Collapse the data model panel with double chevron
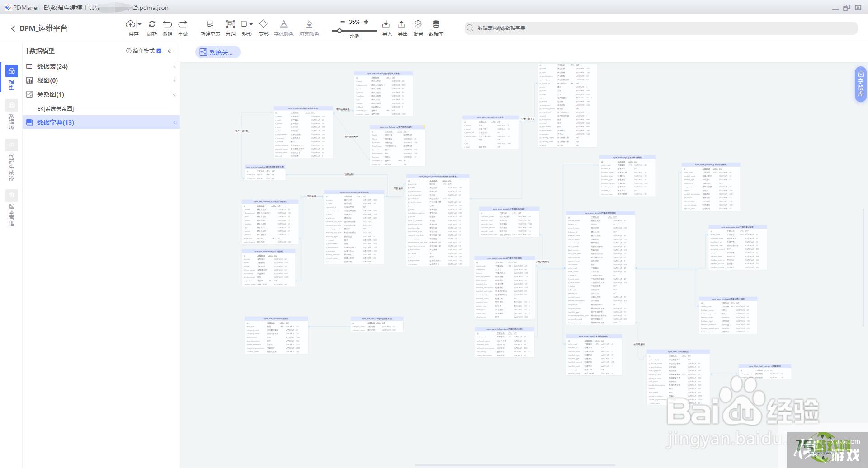This screenshot has width=868, height=468. 169,51
